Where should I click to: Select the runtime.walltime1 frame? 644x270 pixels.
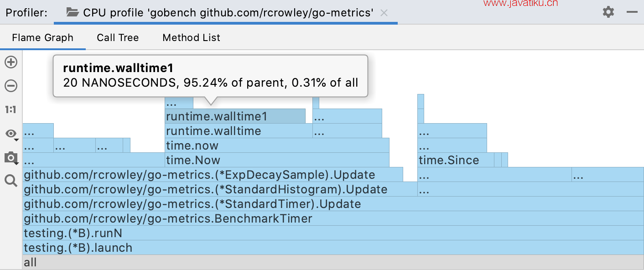click(235, 116)
